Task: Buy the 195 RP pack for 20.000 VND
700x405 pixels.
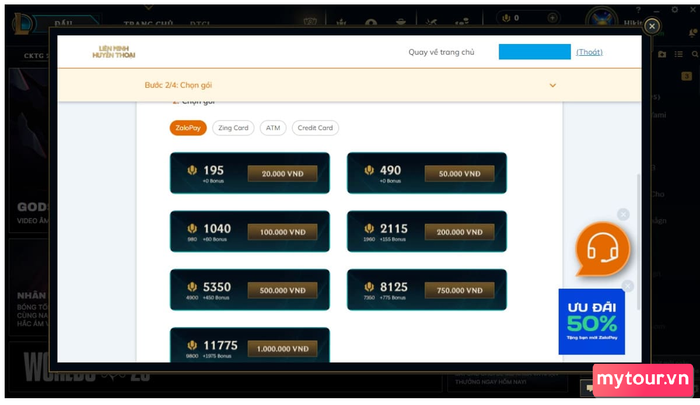Action: coord(250,173)
